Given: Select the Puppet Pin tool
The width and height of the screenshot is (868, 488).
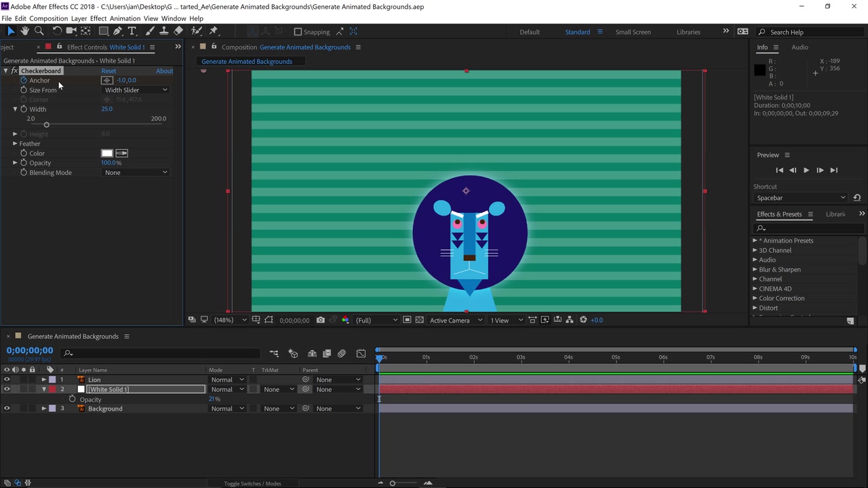Looking at the screenshot, I should click(x=214, y=31).
